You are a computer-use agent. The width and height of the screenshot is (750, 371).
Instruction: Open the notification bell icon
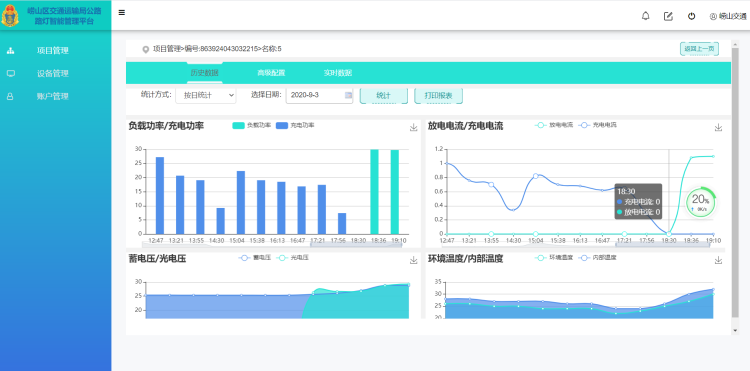pyautogui.click(x=645, y=16)
